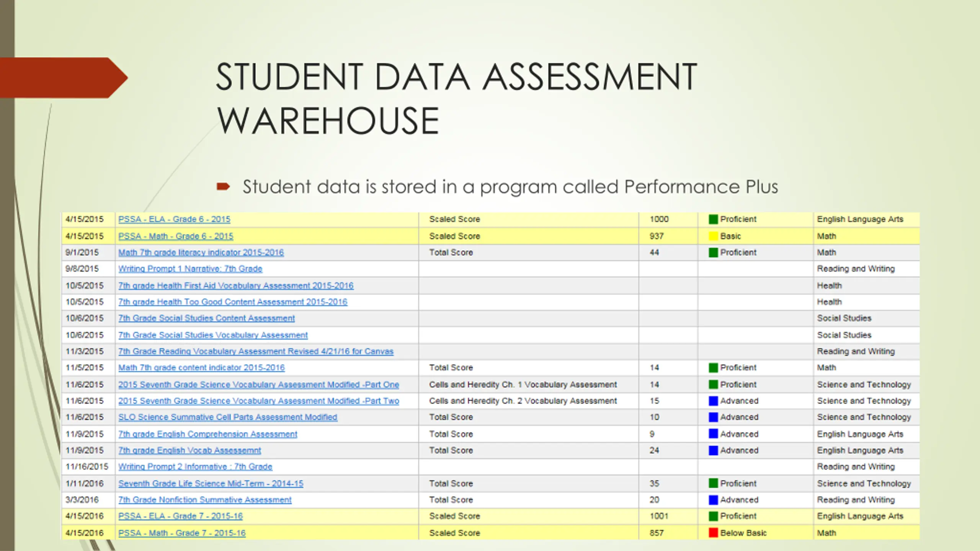Click the 1001 scaled score cell
This screenshot has width=980, height=551.
click(x=659, y=516)
